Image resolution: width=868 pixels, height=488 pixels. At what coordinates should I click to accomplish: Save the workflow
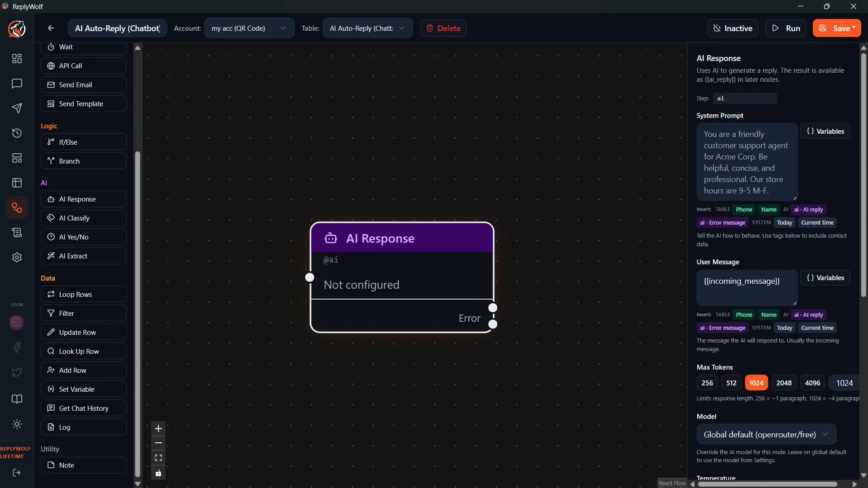tap(837, 28)
